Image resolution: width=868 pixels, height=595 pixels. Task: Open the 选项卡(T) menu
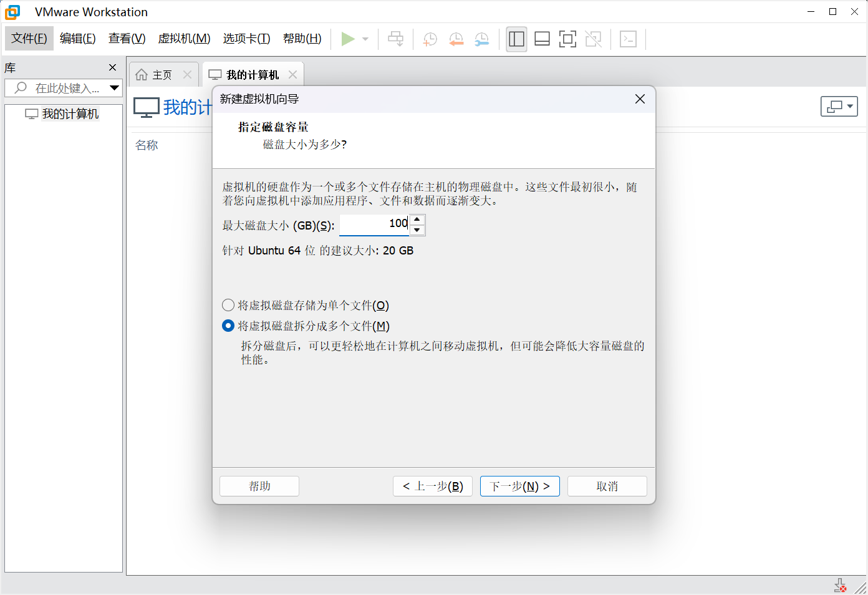247,39
